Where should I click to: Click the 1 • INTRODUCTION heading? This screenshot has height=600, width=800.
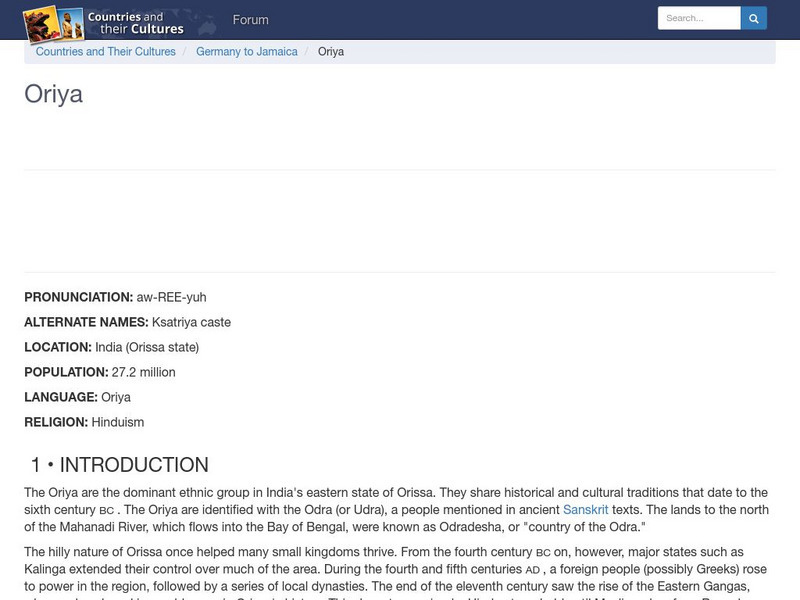(119, 465)
